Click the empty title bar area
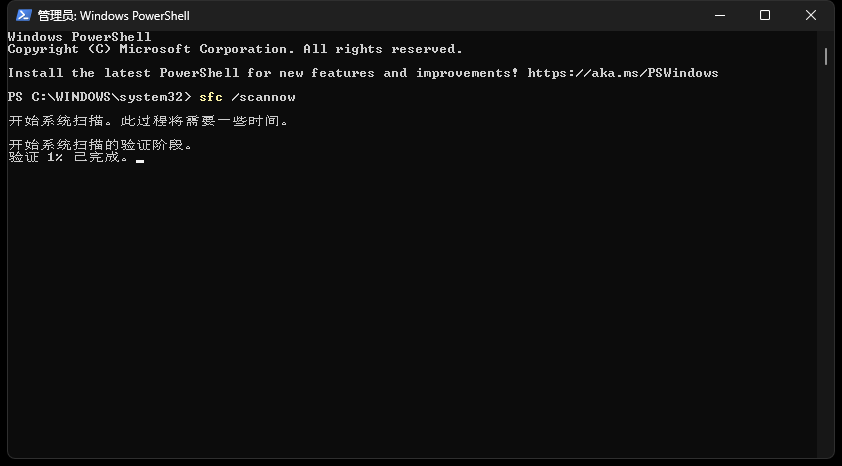842x466 pixels. pos(450,15)
